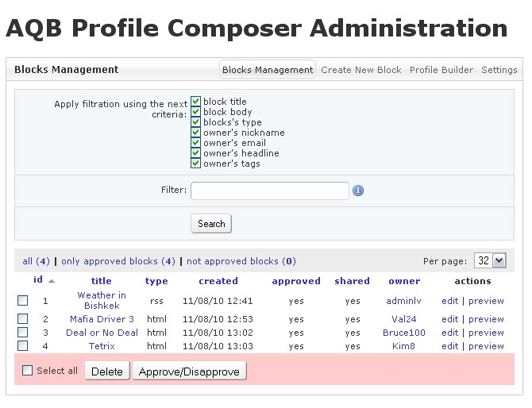Click the Delete button
Screen dimensions: 532x408
tap(107, 371)
